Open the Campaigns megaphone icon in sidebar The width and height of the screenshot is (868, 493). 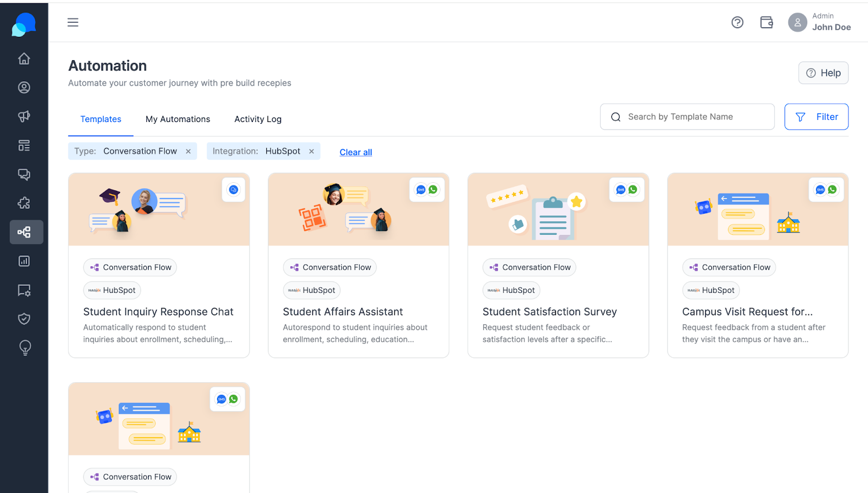(x=24, y=116)
